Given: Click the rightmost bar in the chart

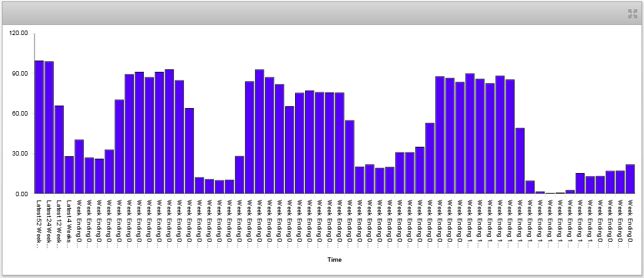Looking at the screenshot, I should [630, 179].
